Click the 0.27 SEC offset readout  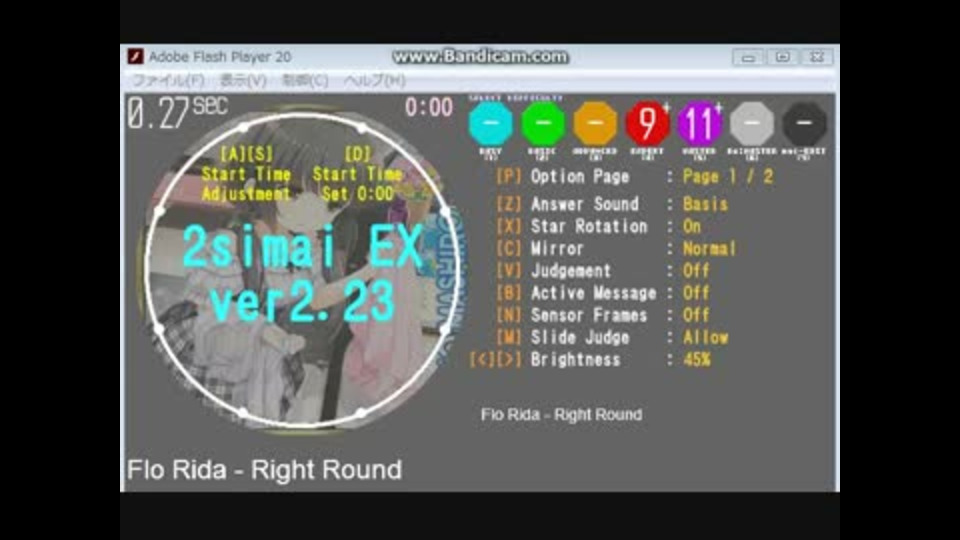tap(178, 112)
